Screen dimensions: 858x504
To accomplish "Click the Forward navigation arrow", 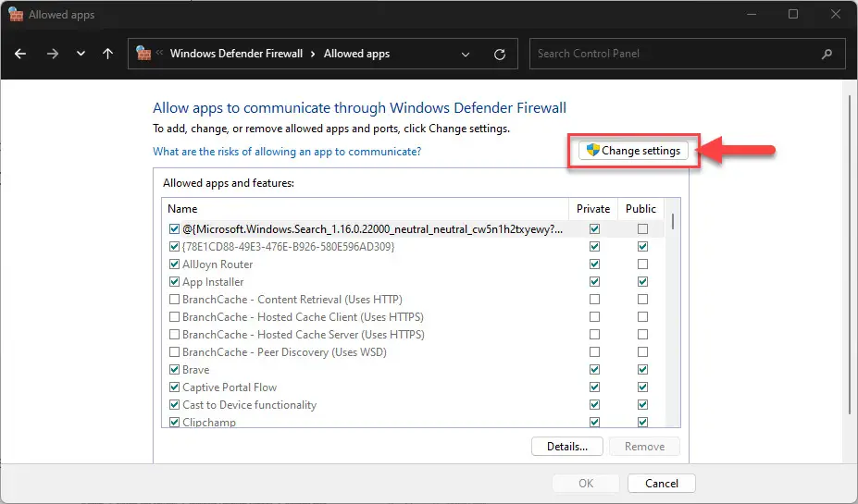I will coord(52,54).
